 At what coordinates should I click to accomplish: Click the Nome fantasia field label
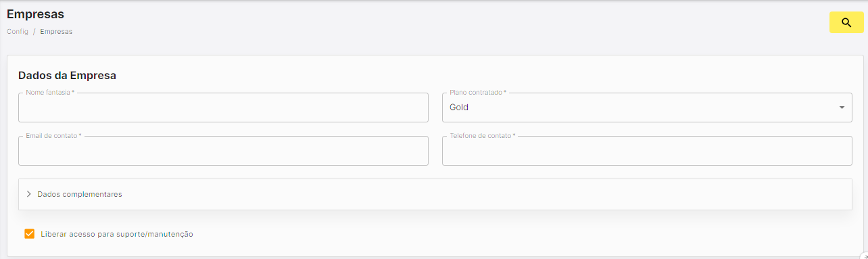pyautogui.click(x=50, y=93)
